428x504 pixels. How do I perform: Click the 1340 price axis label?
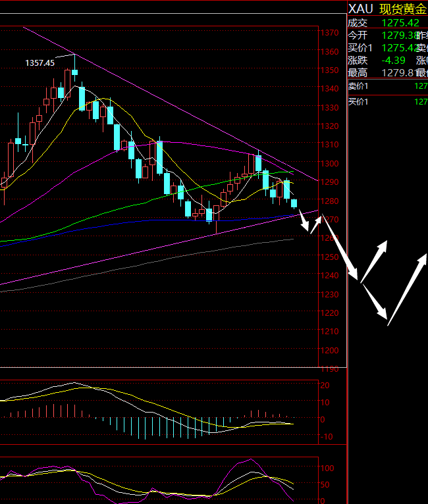coord(330,88)
